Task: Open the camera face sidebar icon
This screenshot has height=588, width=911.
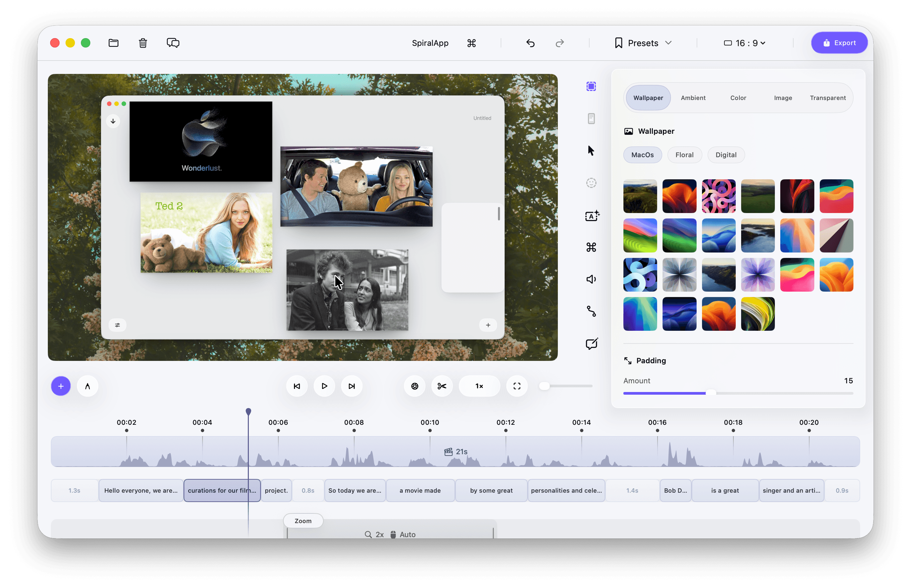Action: 591,183
